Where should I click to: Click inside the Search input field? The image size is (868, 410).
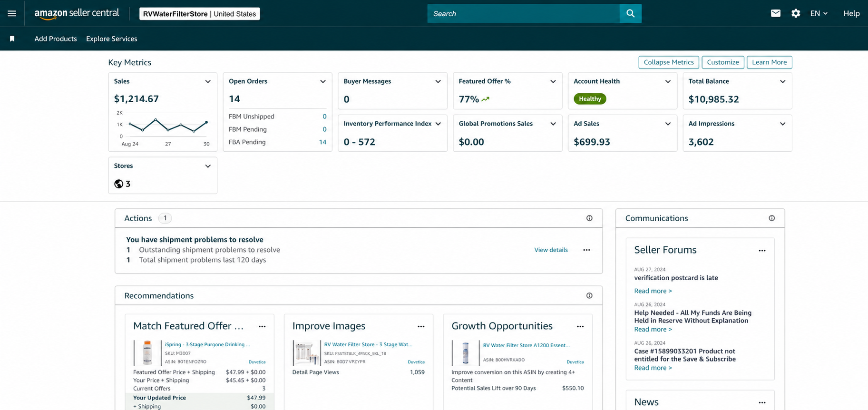[524, 13]
